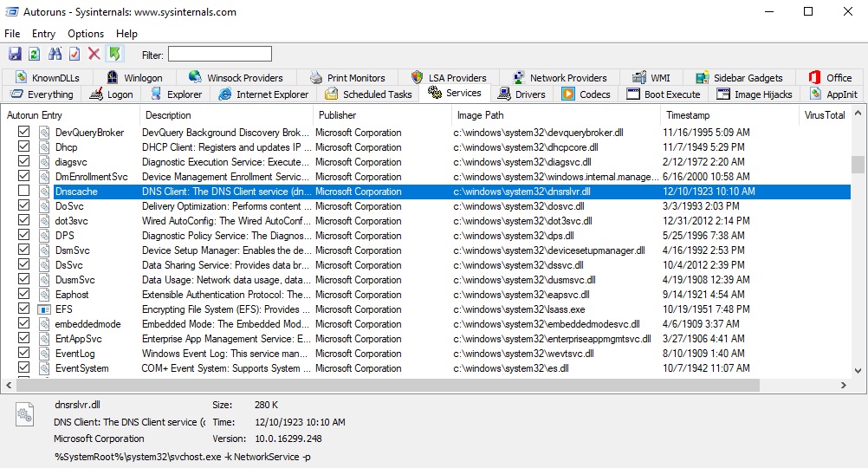Click the DPS row file icon

coord(44,236)
